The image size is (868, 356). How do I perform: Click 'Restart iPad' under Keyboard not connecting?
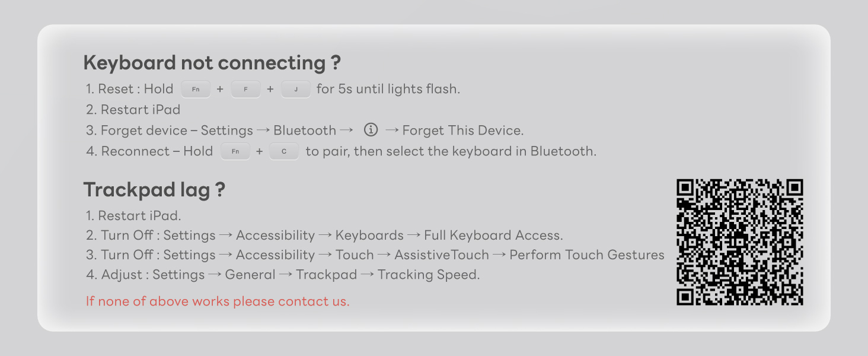point(141,110)
